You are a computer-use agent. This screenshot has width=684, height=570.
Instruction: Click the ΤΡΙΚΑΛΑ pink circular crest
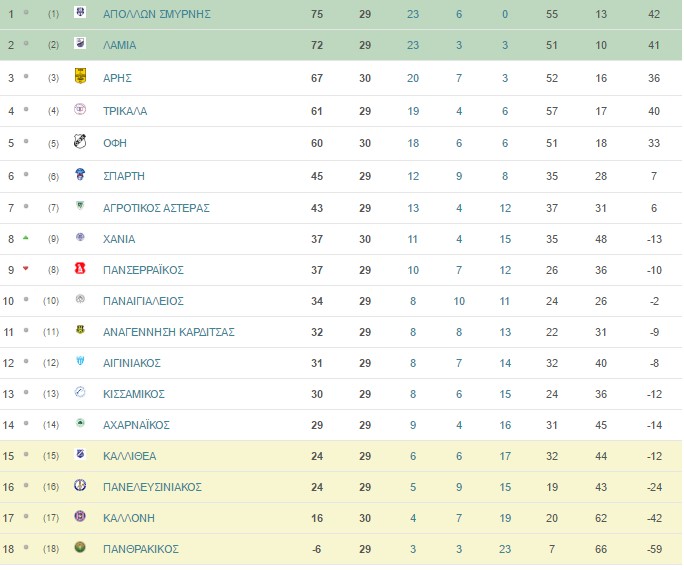(80, 109)
